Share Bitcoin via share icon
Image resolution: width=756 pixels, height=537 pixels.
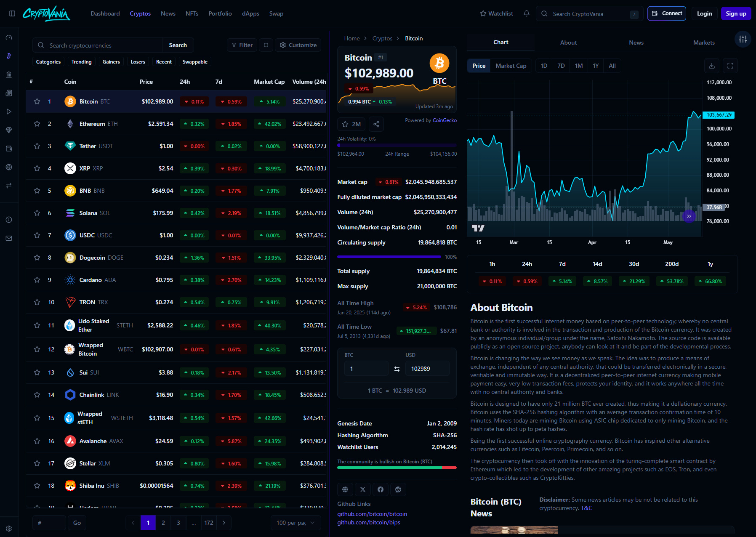click(376, 124)
